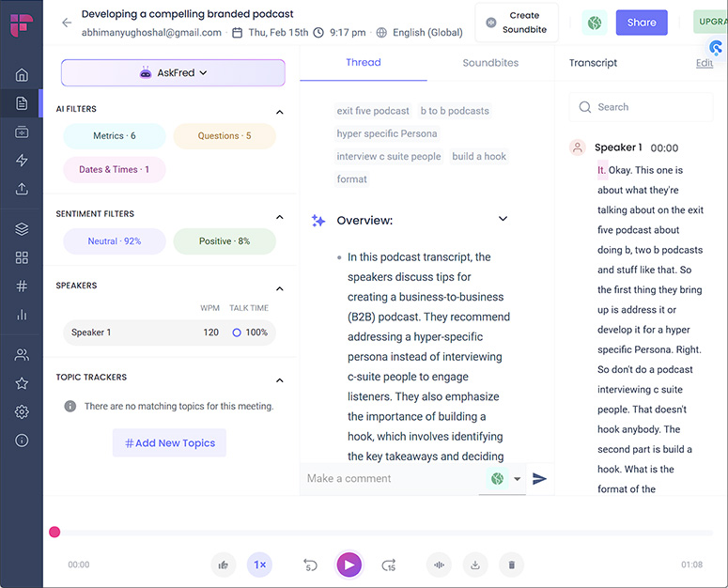Click the pink playback position handle
Image resolution: width=728 pixels, height=588 pixels.
click(54, 532)
